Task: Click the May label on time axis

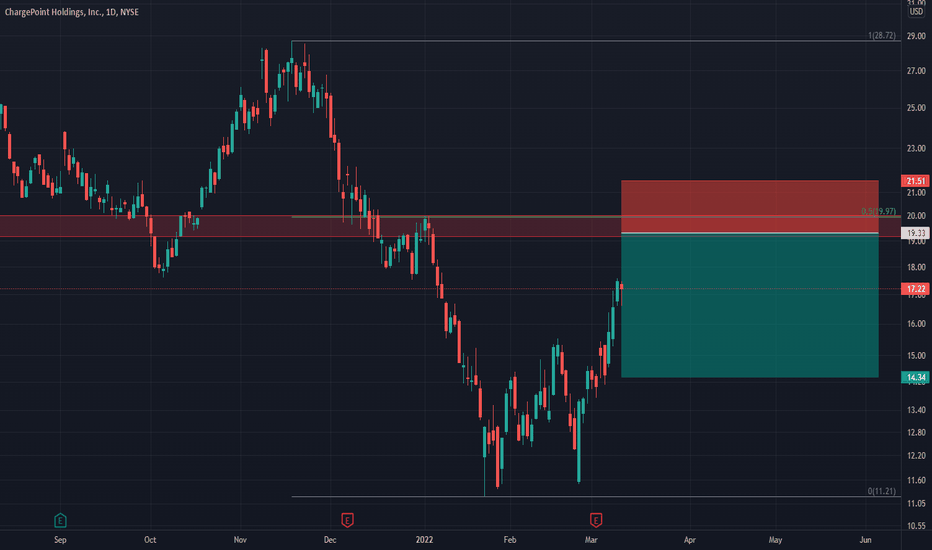Action: (775, 540)
